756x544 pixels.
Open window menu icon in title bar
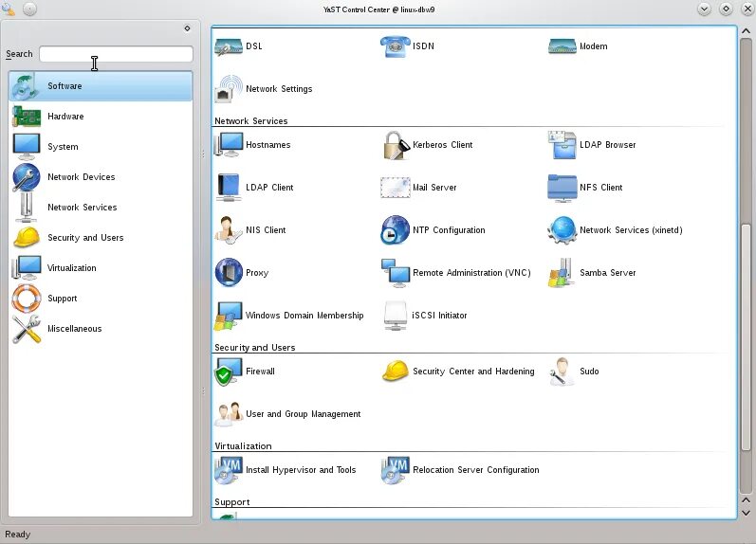(x=9, y=9)
